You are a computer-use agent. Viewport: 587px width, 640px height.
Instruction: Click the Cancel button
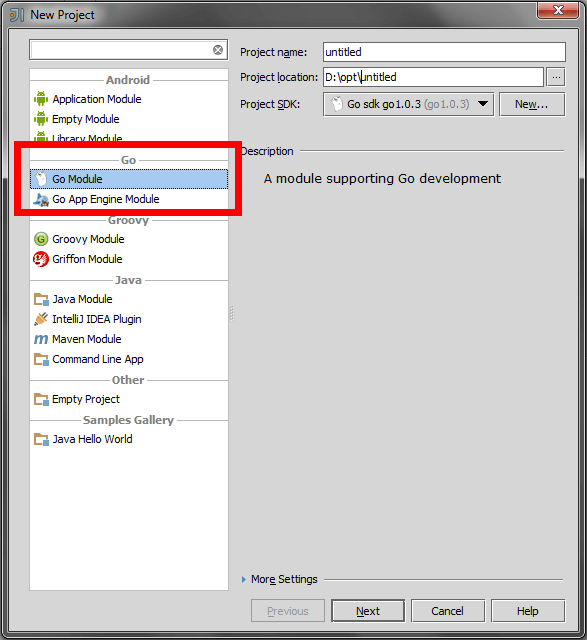(448, 611)
